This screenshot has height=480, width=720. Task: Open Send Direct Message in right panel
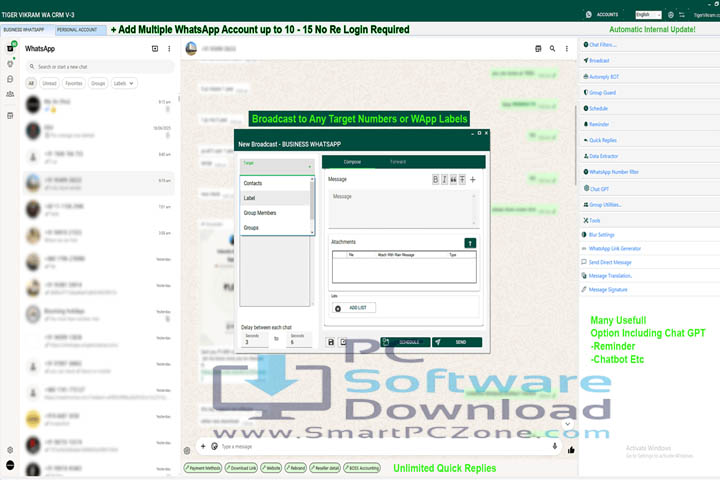607,262
